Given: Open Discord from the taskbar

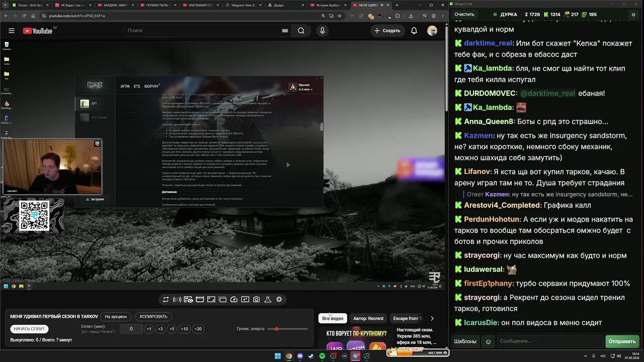Looking at the screenshot, I should click(x=300, y=356).
